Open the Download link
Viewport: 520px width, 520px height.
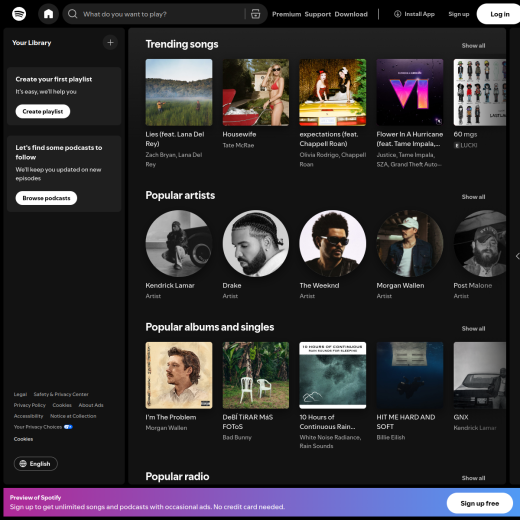351,14
